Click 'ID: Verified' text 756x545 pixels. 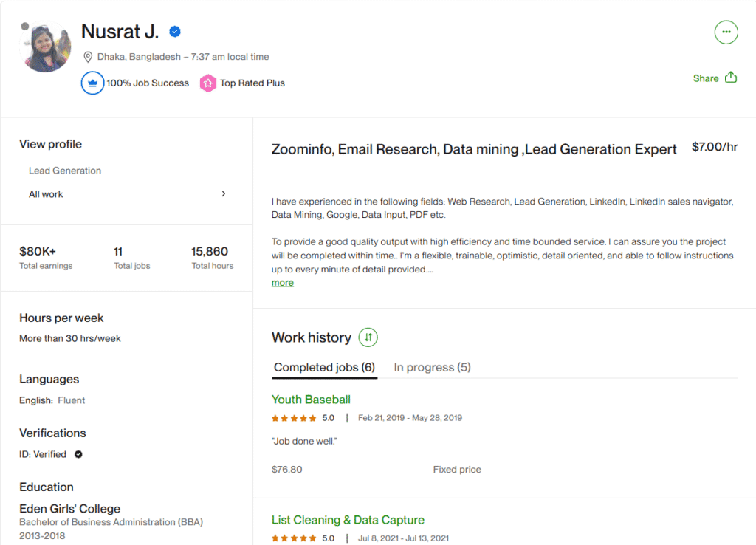[x=43, y=454]
